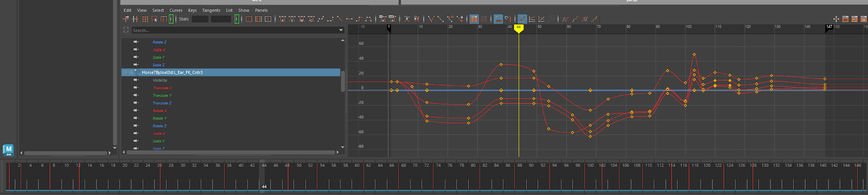Click Post-Infinity Cycle with Offset icon
This screenshot has width=868, height=195.
pos(595,19)
